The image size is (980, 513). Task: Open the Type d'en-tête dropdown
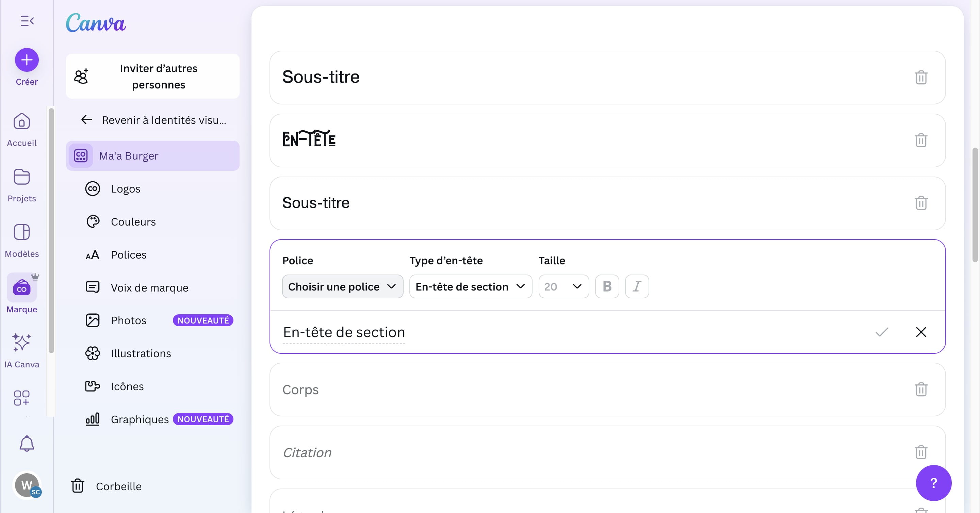tap(470, 286)
